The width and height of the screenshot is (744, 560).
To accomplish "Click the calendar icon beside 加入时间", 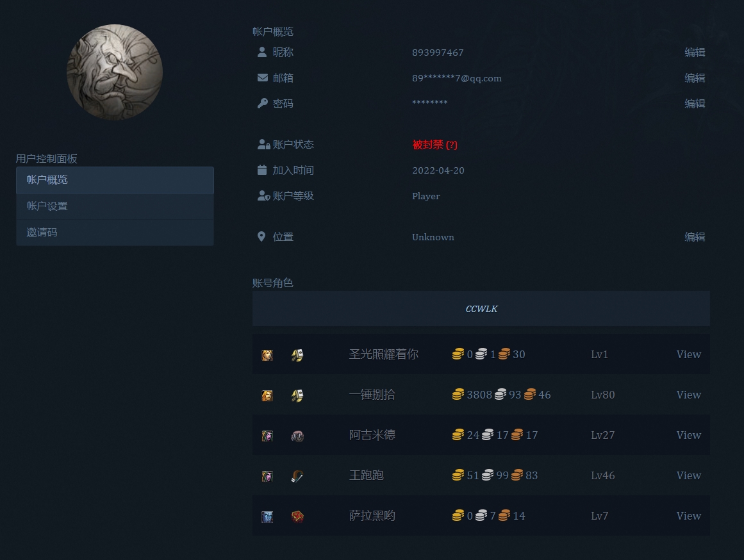I will click(262, 169).
